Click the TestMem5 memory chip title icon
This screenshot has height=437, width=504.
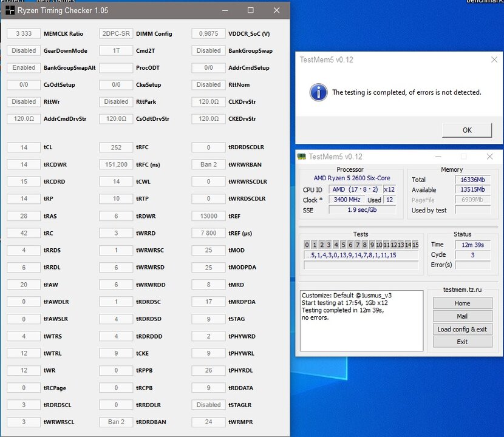point(302,157)
